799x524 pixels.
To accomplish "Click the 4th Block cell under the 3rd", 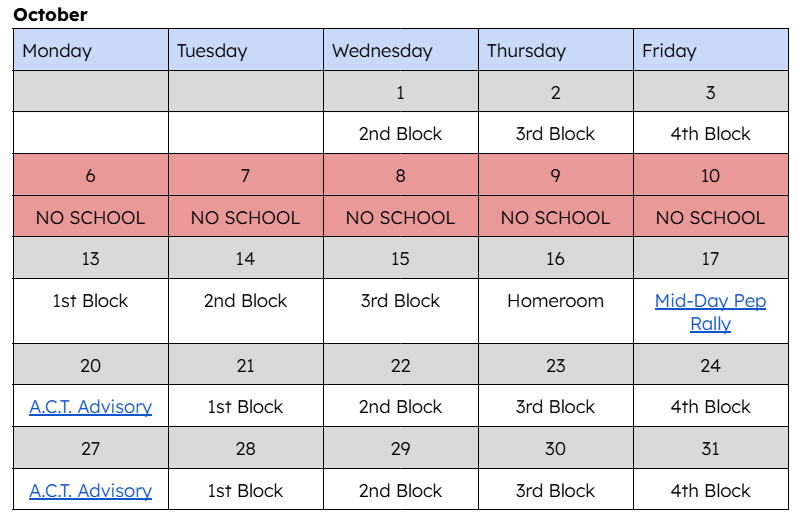I will (x=710, y=134).
